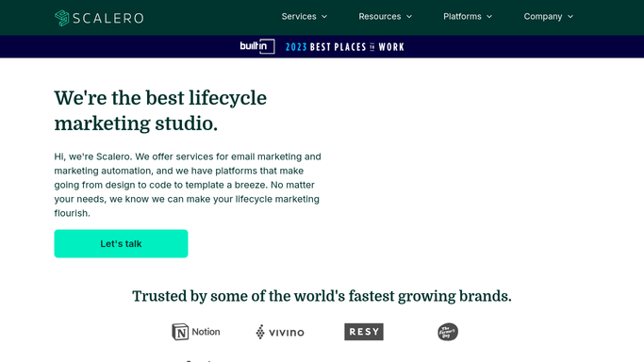This screenshot has height=362, width=644.
Task: Expand the Resources chevron arrow
Action: click(409, 17)
